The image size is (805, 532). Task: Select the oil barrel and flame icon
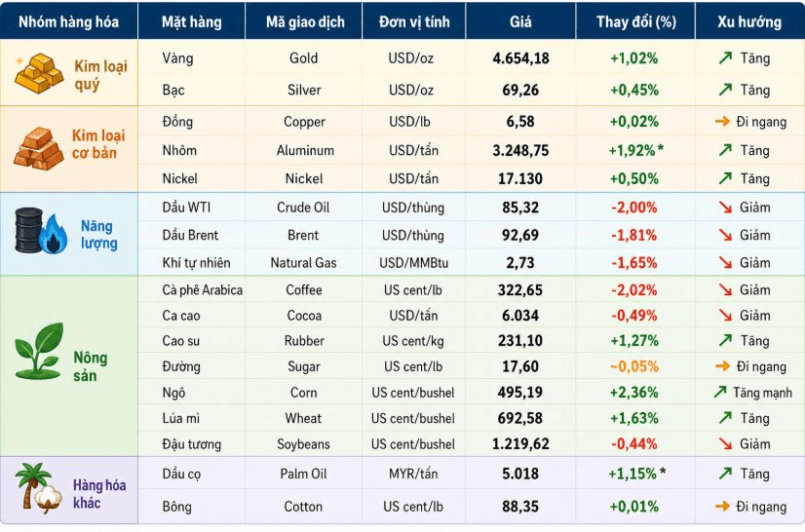(41, 231)
